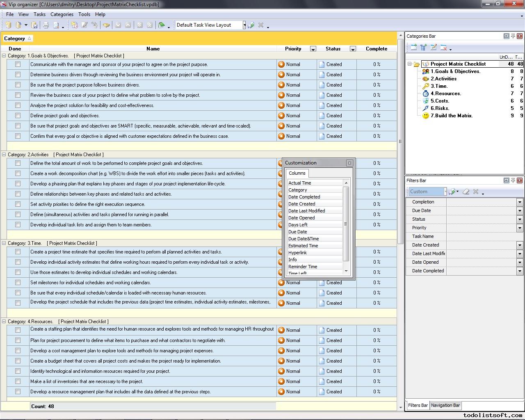Click the Print icon in main toolbar
Viewport: 525px width, 420px height.
coord(46,25)
